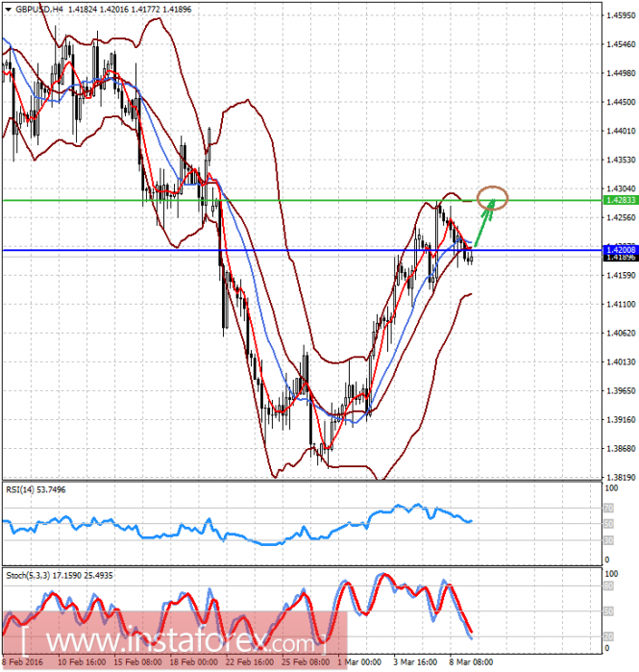Click the GBPUSD,H4 symbol title text

coord(39,9)
